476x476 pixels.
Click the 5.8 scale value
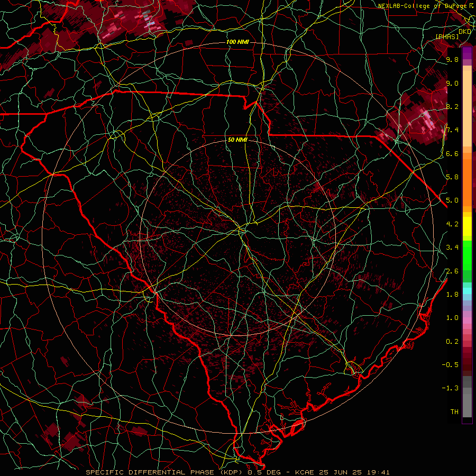click(452, 177)
